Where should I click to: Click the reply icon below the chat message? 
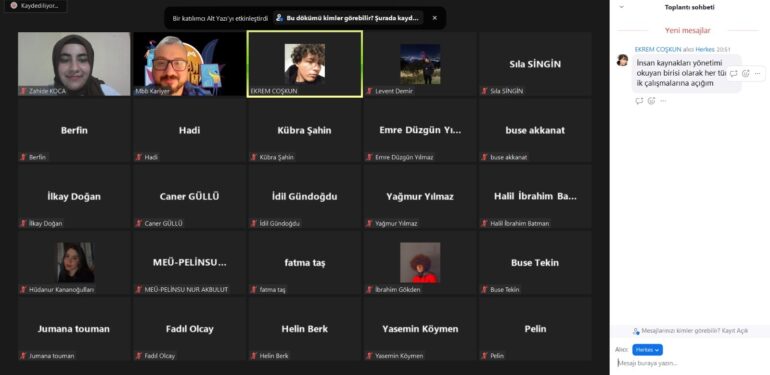click(x=639, y=101)
